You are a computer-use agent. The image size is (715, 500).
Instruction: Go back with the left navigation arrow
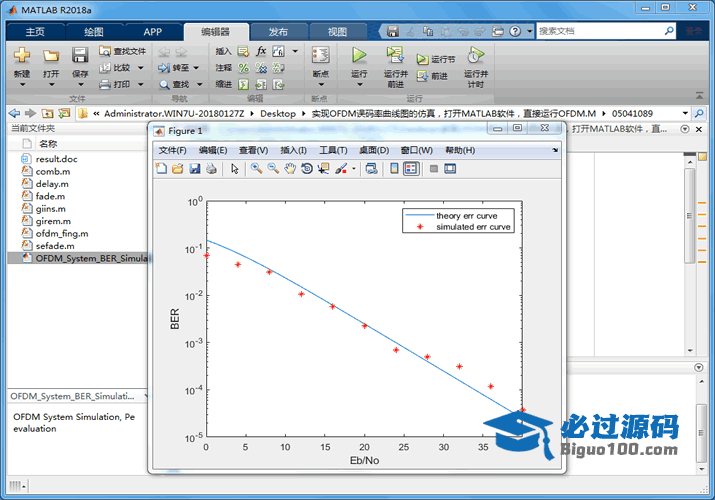click(x=14, y=113)
